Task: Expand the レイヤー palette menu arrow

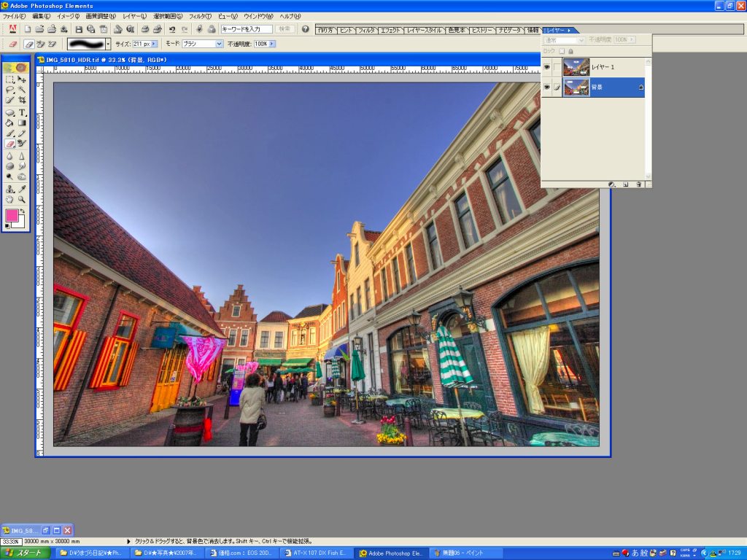Action: [x=569, y=31]
